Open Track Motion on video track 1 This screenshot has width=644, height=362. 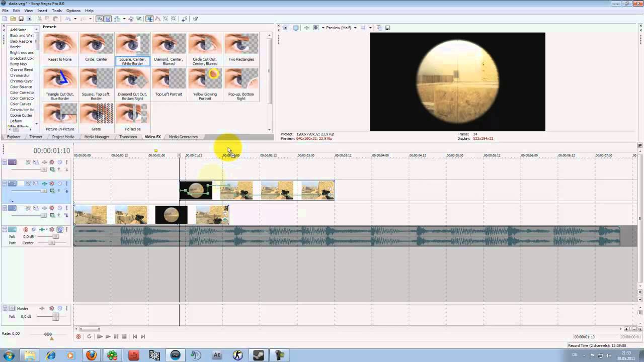point(36,162)
